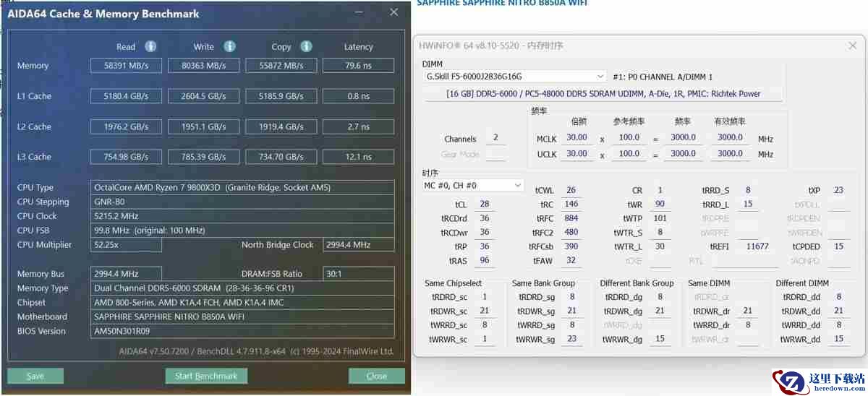Select the Memory Latency value 79.6 ns

358,66
